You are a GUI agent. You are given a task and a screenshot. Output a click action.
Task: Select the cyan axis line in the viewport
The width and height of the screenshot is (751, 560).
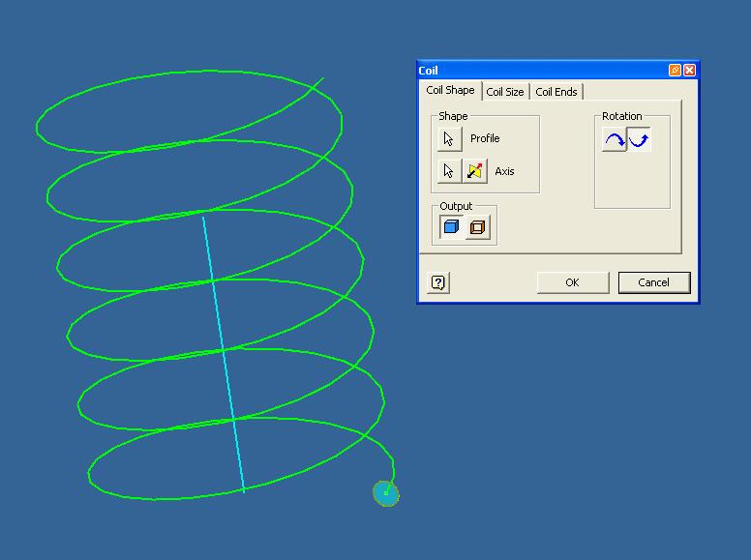(224, 355)
